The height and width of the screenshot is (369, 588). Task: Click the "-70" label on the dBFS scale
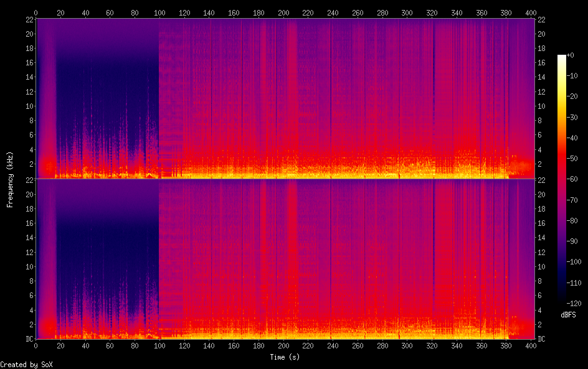(572, 200)
